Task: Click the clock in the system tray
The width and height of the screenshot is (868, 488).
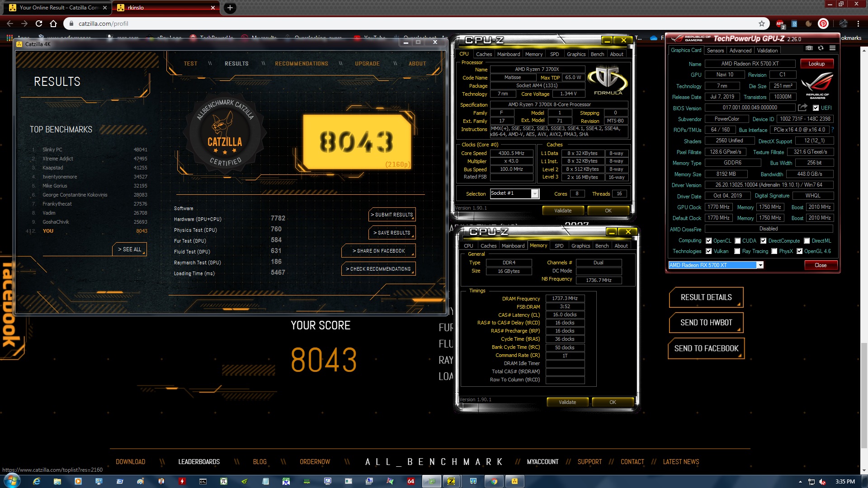Action: pos(845,482)
